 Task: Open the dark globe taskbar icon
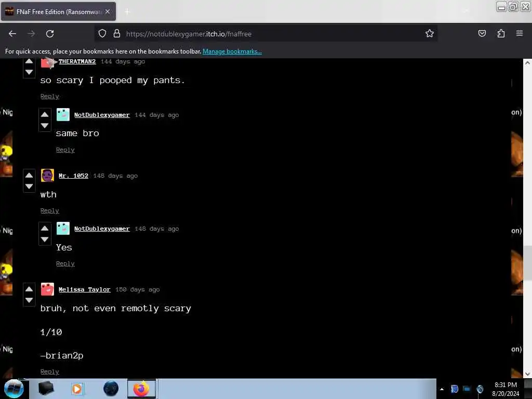(x=111, y=389)
